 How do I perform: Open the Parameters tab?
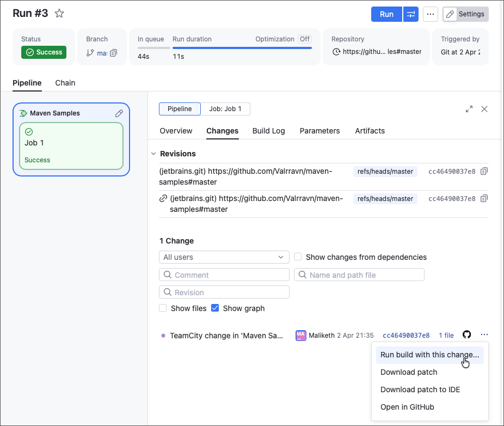(x=320, y=131)
